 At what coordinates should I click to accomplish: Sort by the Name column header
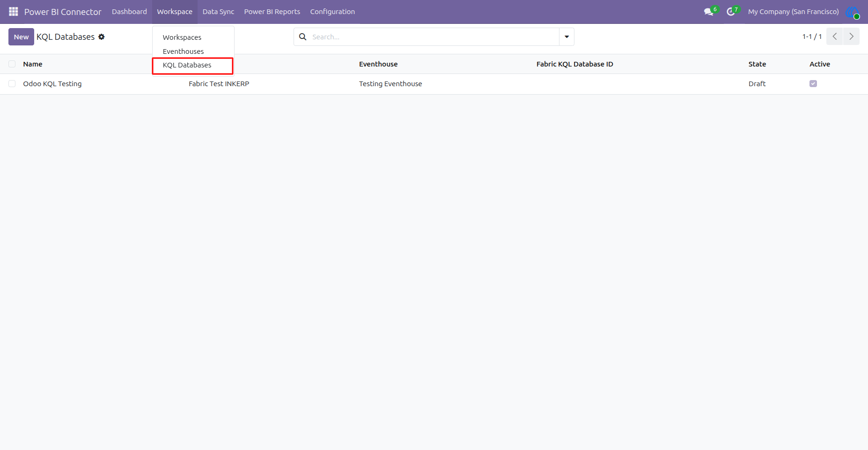(x=33, y=64)
